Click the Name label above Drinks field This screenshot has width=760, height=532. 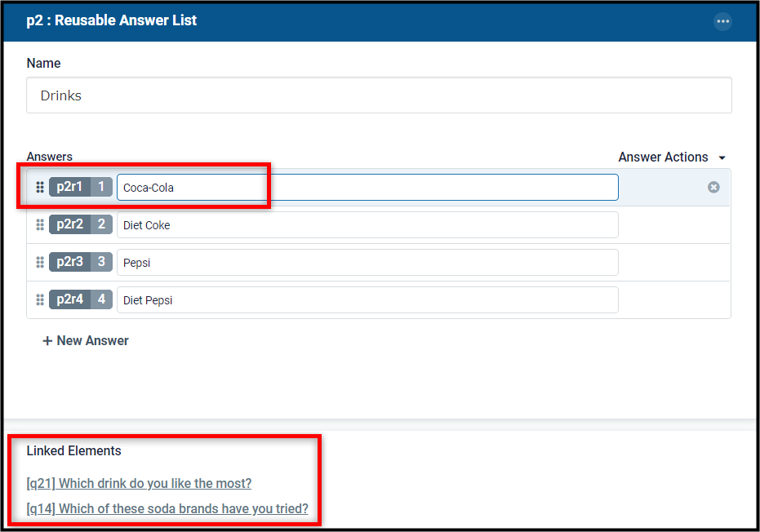click(43, 63)
